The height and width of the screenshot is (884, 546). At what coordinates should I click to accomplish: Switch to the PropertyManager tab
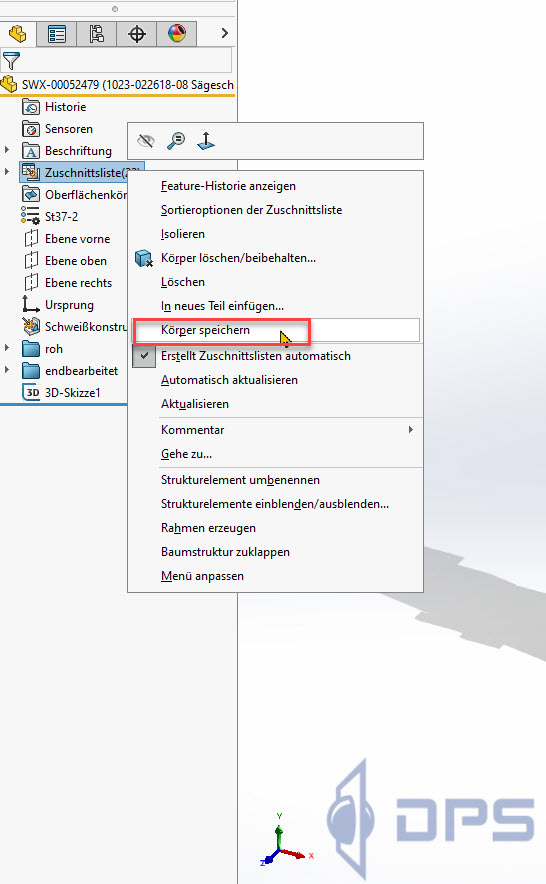(56, 34)
